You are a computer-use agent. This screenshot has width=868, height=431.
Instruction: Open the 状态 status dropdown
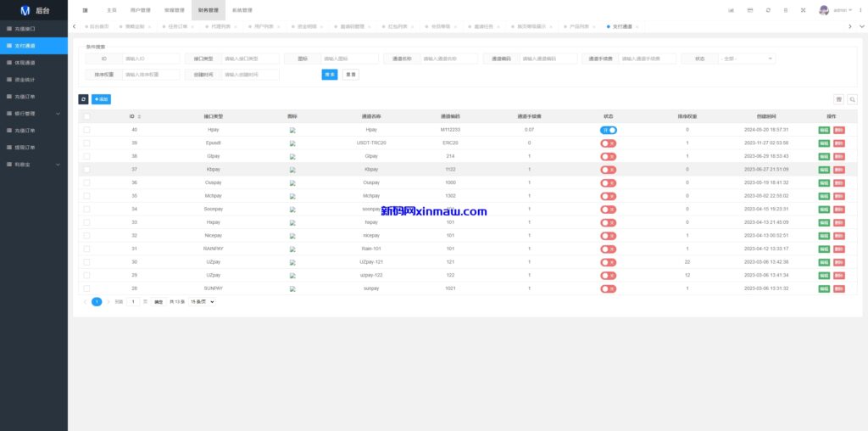click(745, 59)
